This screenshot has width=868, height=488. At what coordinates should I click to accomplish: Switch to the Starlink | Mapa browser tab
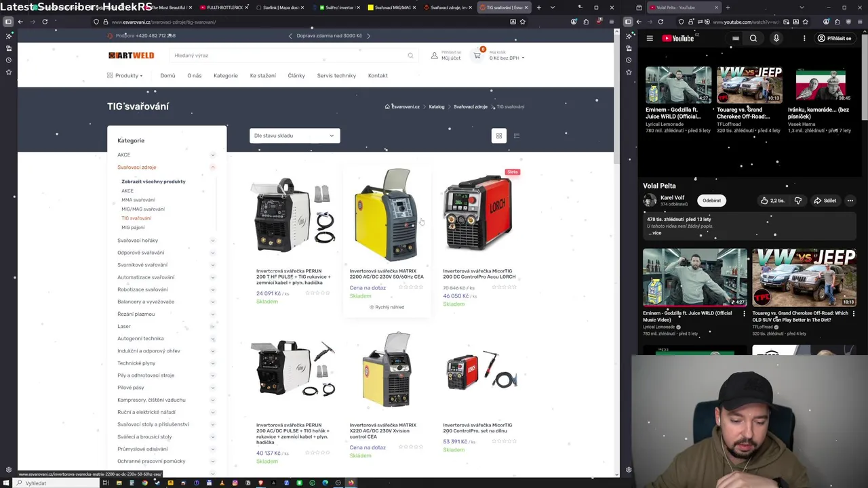tap(279, 7)
